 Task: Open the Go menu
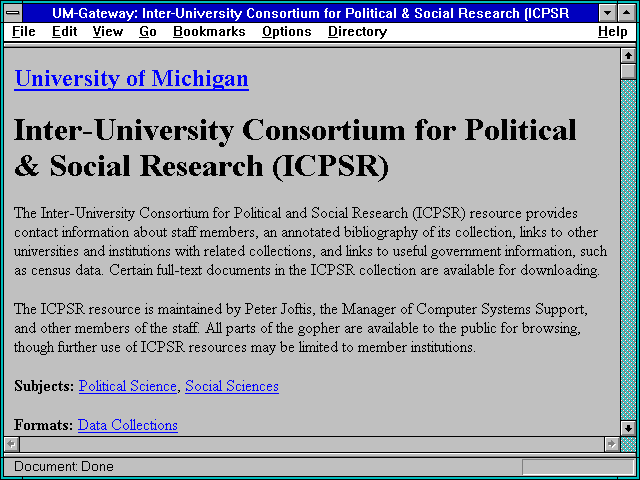tap(147, 32)
